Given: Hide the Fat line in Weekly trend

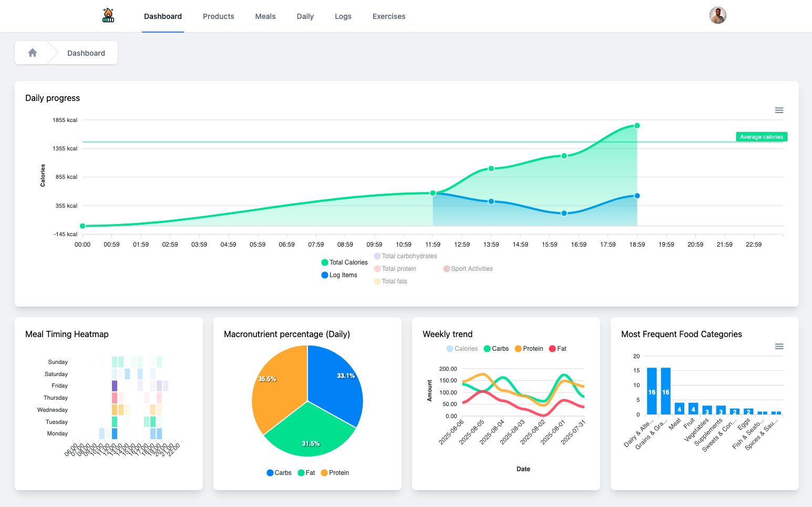Looking at the screenshot, I should coord(557,349).
